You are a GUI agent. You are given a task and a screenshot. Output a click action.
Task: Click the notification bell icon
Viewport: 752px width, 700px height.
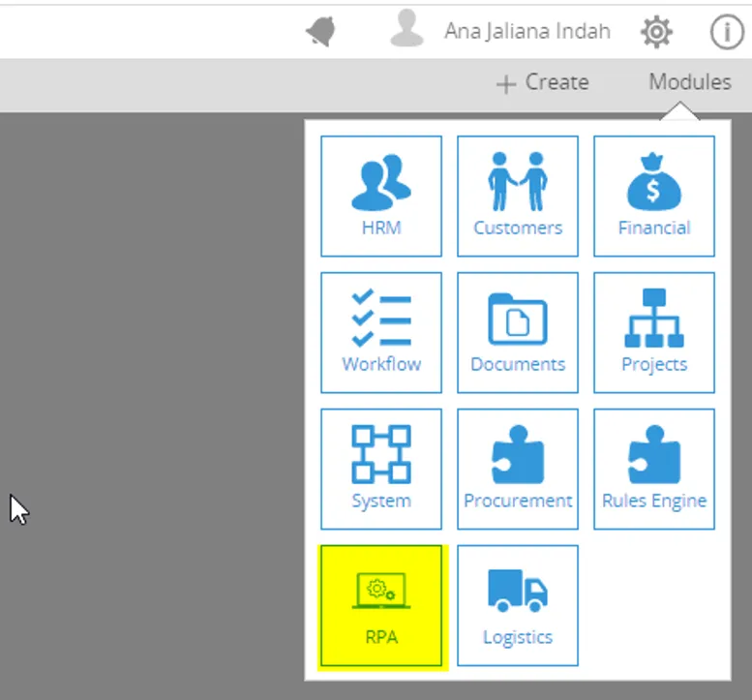click(320, 32)
